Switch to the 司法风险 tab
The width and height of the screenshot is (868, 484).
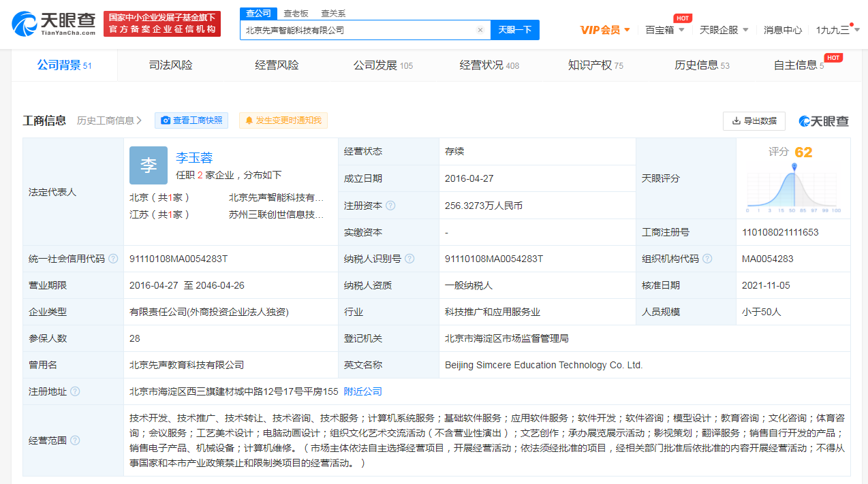click(171, 65)
